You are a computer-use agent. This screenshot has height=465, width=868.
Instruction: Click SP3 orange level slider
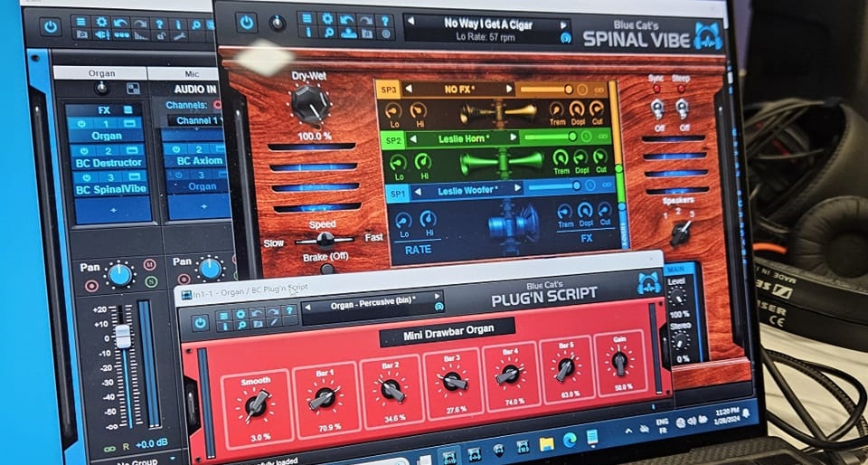click(x=546, y=90)
